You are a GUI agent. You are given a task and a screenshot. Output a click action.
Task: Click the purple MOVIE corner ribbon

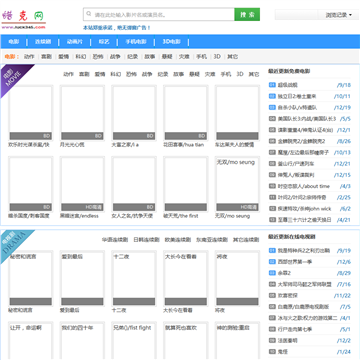click(x=13, y=77)
